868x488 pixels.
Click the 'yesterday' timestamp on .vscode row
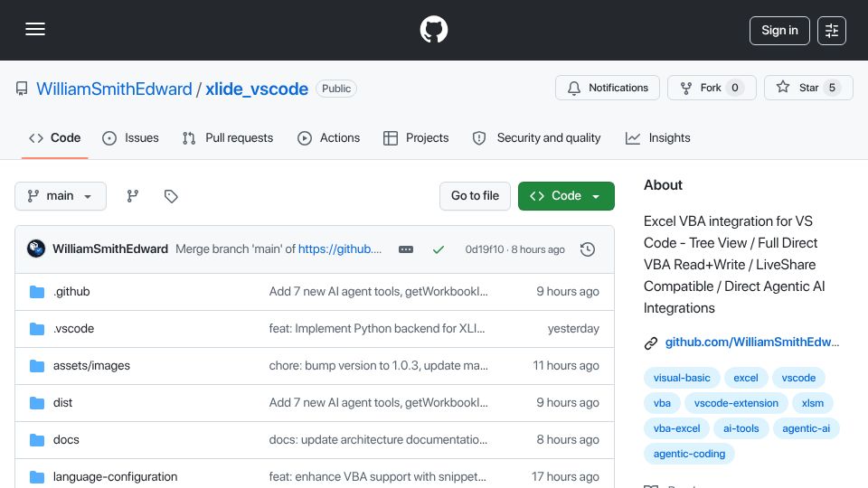click(573, 329)
